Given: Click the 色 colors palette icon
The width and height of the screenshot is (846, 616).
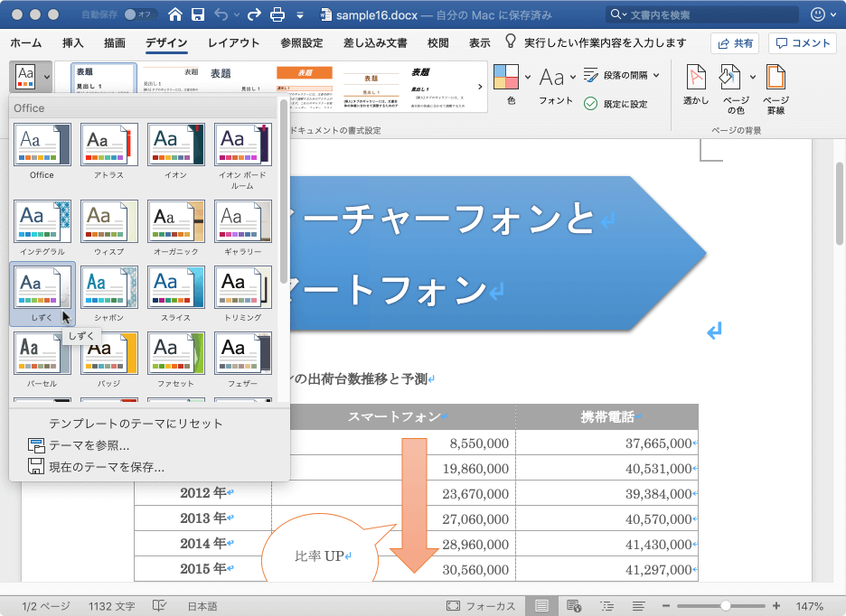Looking at the screenshot, I should click(506, 77).
